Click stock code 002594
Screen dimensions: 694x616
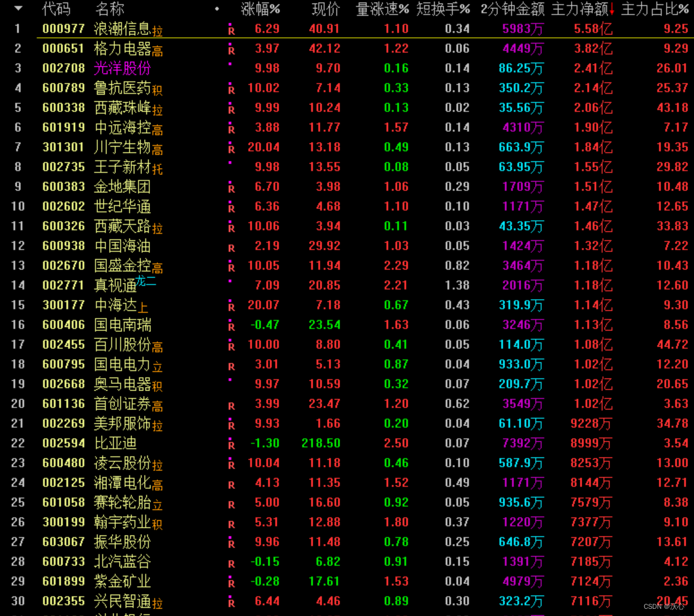tap(63, 443)
